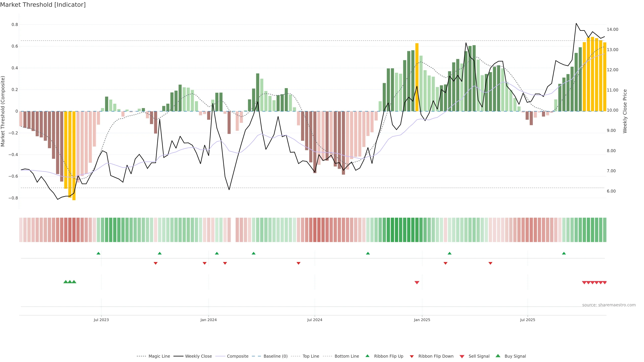Click the first red Ribbon Flip Down marker

point(155,263)
